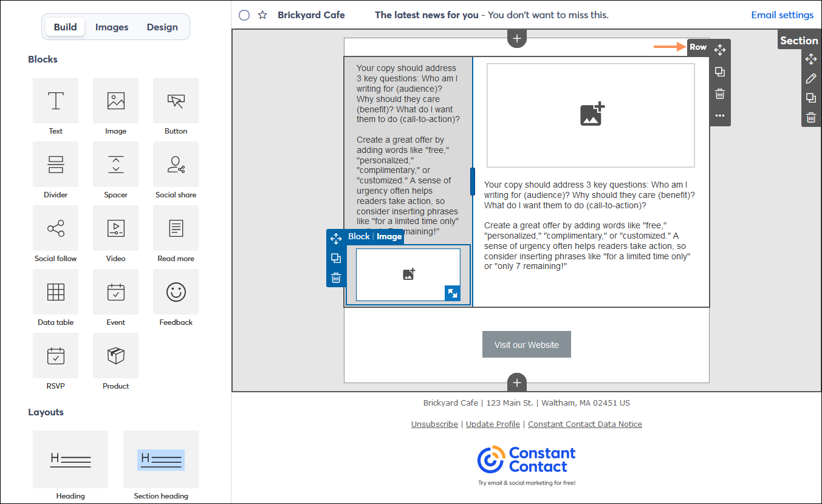The image size is (822, 504).
Task: Click the plus button below the section
Action: (x=517, y=383)
